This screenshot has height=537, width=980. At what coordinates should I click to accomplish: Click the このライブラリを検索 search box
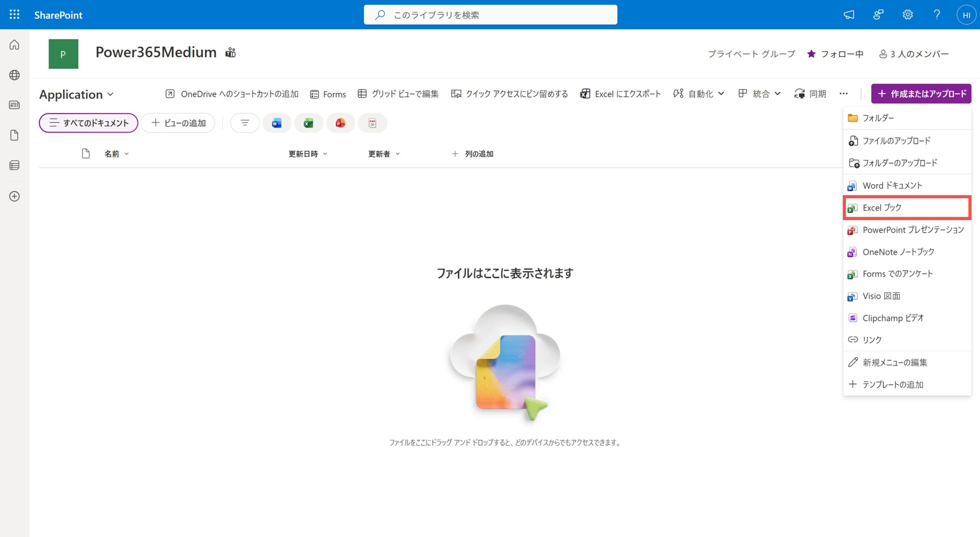490,15
